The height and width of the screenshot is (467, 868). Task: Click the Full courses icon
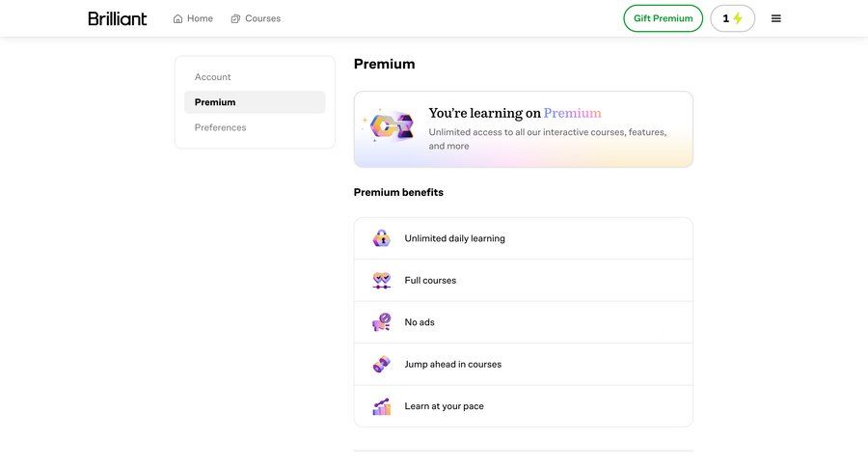382,281
